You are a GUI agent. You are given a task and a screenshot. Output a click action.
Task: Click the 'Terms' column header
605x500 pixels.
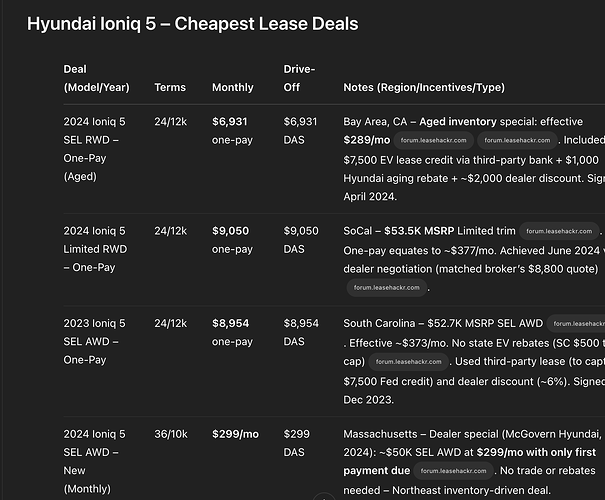pos(170,88)
